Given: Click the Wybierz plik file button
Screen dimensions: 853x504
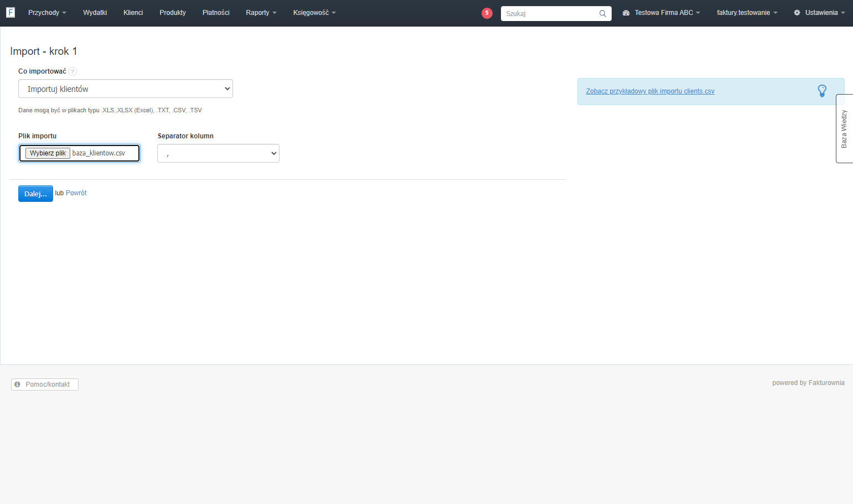Looking at the screenshot, I should tap(48, 153).
